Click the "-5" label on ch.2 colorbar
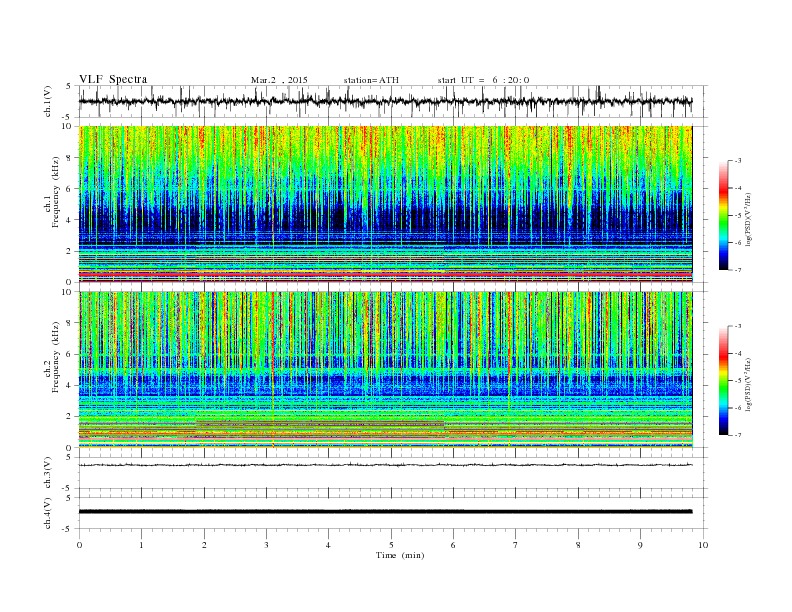 click(737, 381)
